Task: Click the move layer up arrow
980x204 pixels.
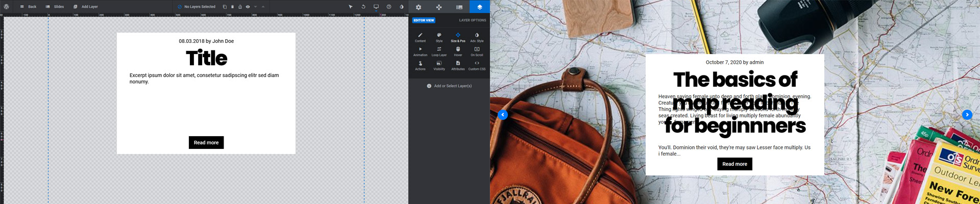Action: coord(263,7)
